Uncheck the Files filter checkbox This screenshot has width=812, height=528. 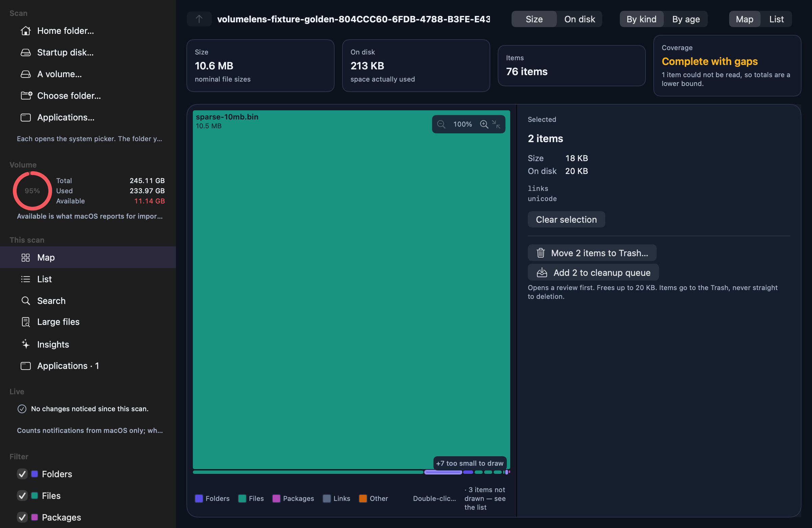tap(22, 496)
